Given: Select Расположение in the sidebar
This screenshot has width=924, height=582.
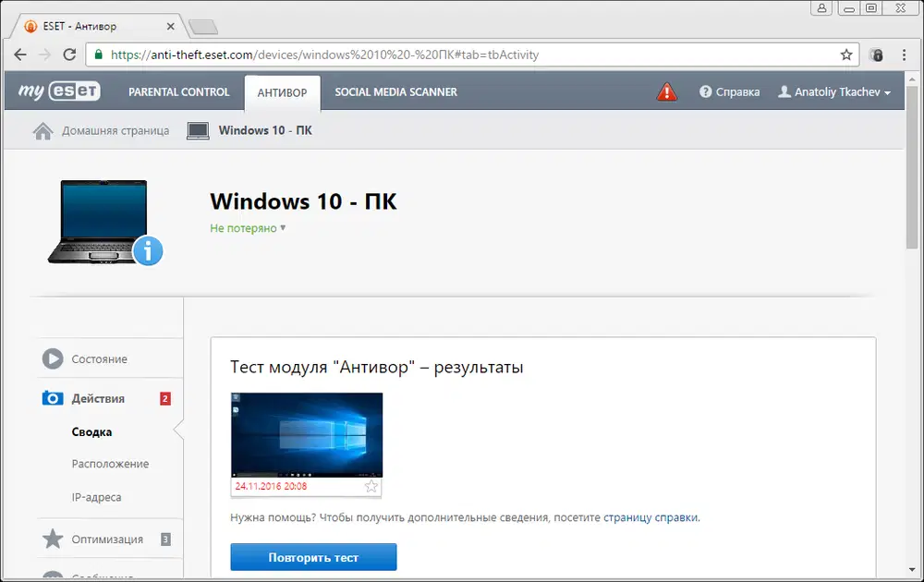Looking at the screenshot, I should pos(110,464).
